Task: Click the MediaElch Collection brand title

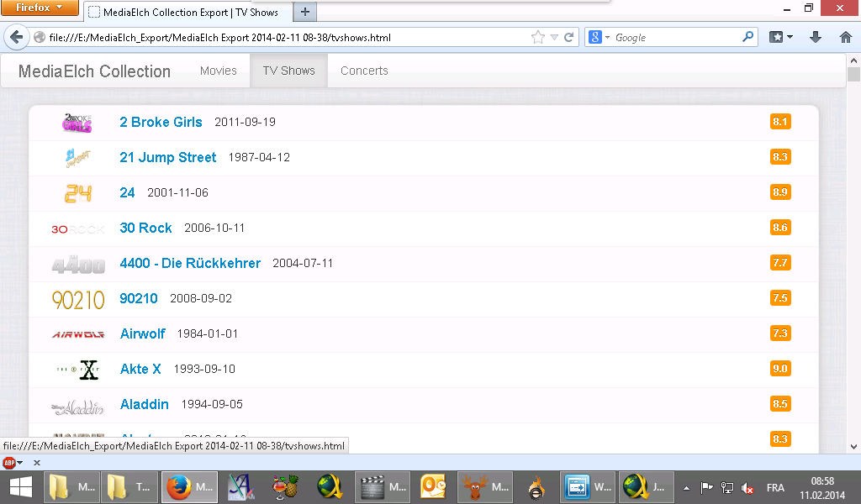Action: tap(94, 71)
